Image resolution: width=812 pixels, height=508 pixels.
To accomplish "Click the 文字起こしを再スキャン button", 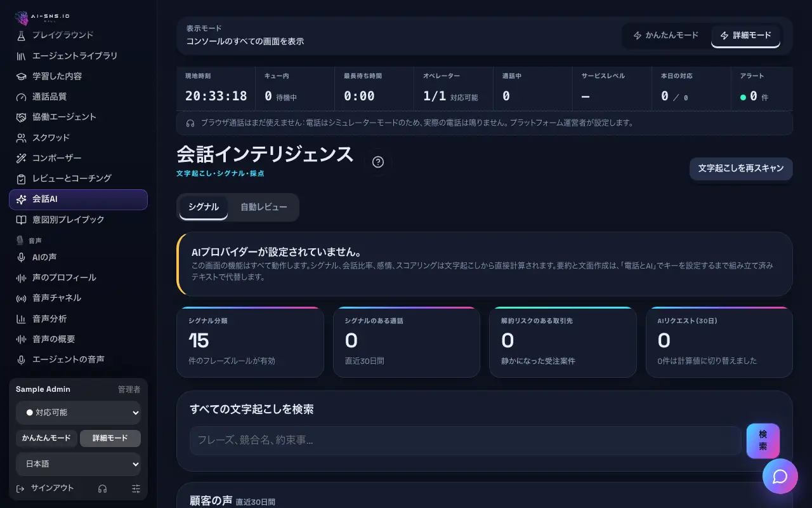I will (741, 169).
